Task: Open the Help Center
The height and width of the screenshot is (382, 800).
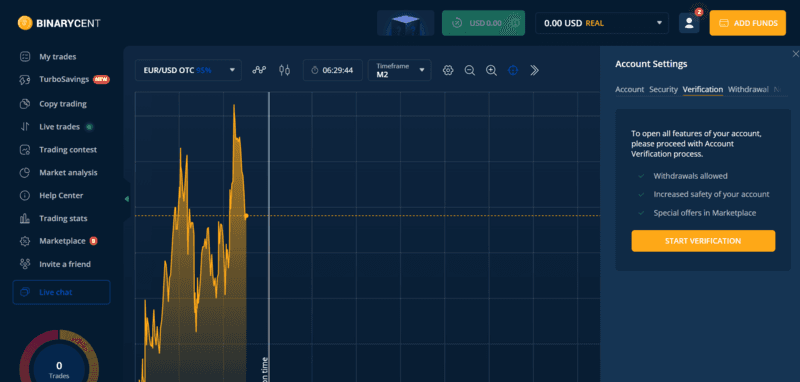Action: [x=61, y=196]
